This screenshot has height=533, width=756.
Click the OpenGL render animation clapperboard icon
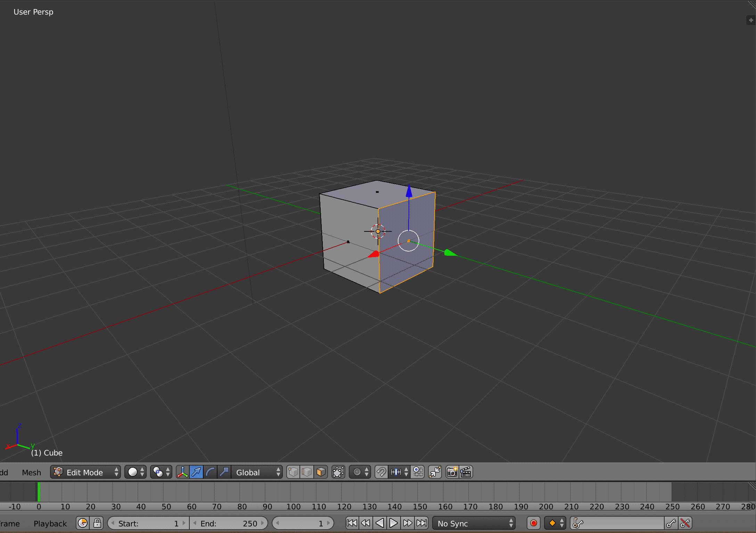click(x=466, y=472)
